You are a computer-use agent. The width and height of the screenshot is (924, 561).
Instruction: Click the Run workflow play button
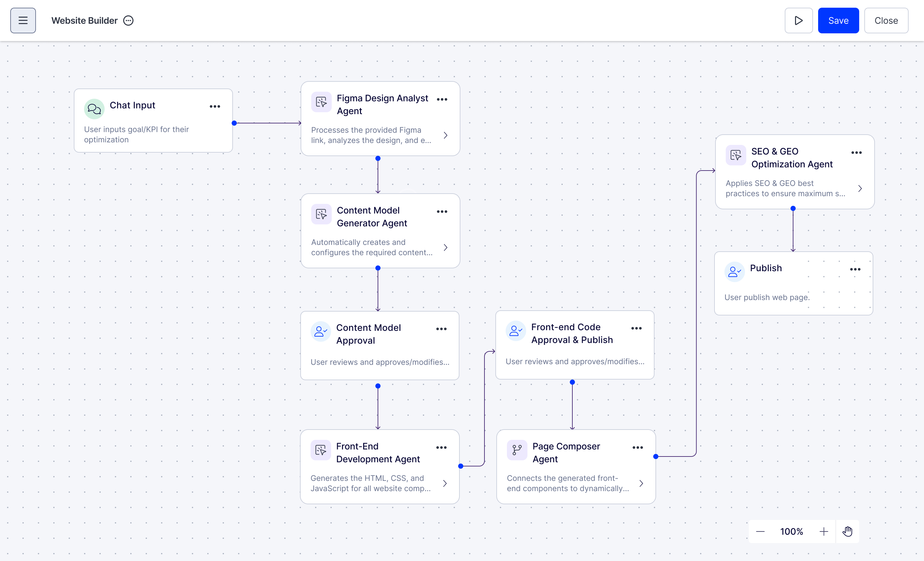pyautogui.click(x=798, y=21)
